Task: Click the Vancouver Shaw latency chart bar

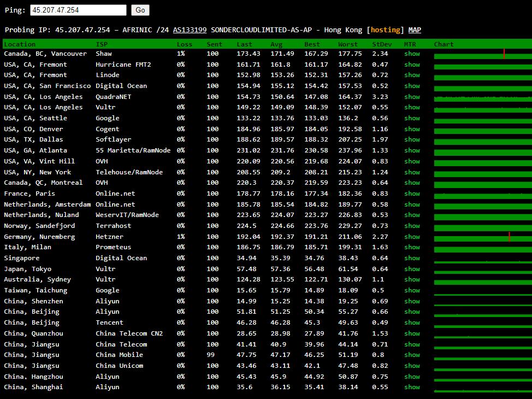Action: click(x=483, y=55)
